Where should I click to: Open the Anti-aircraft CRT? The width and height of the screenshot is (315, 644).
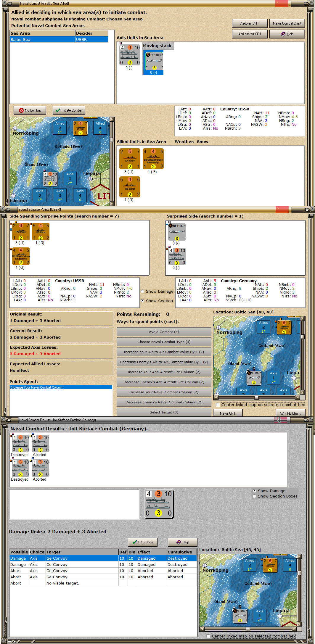250,34
